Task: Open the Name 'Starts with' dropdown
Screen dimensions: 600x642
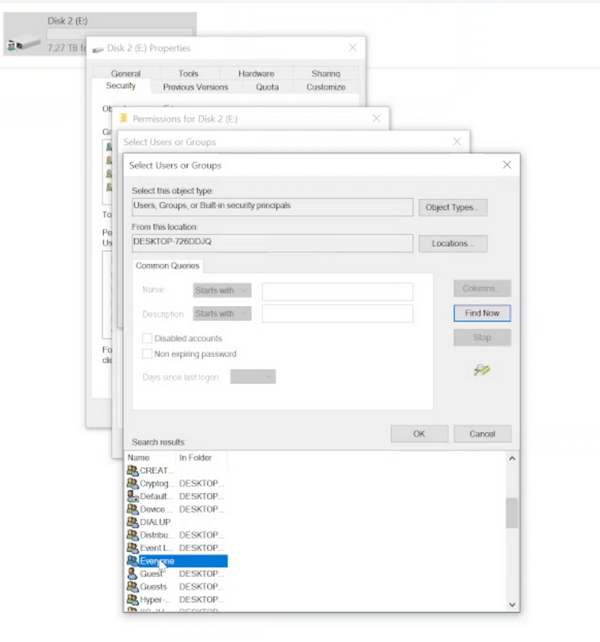Action: pos(222,291)
